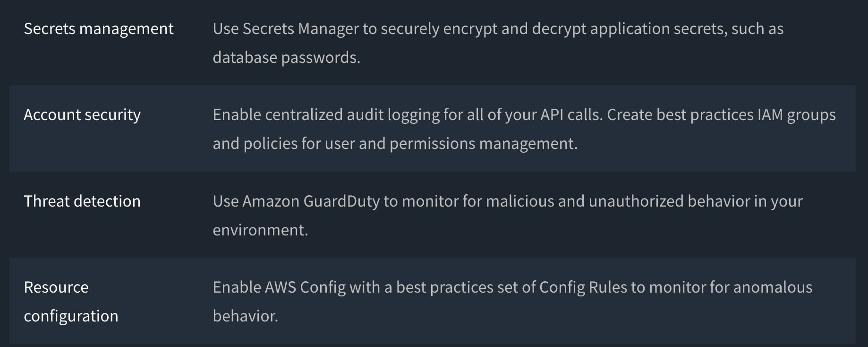
Task: Click the word 'configuration' in the left column
Action: click(71, 316)
